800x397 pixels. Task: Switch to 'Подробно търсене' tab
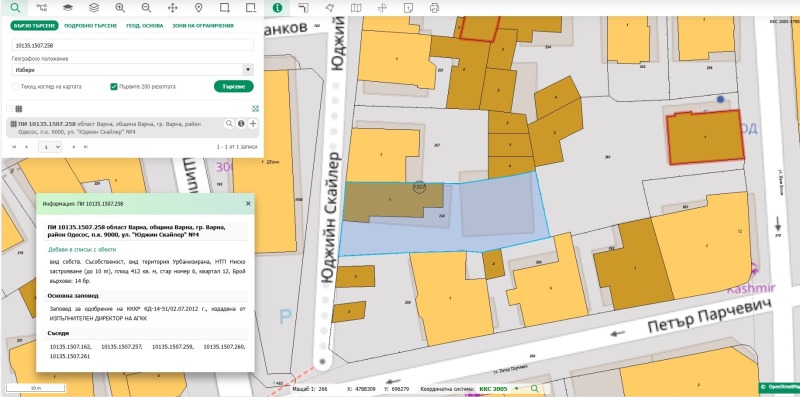click(91, 26)
